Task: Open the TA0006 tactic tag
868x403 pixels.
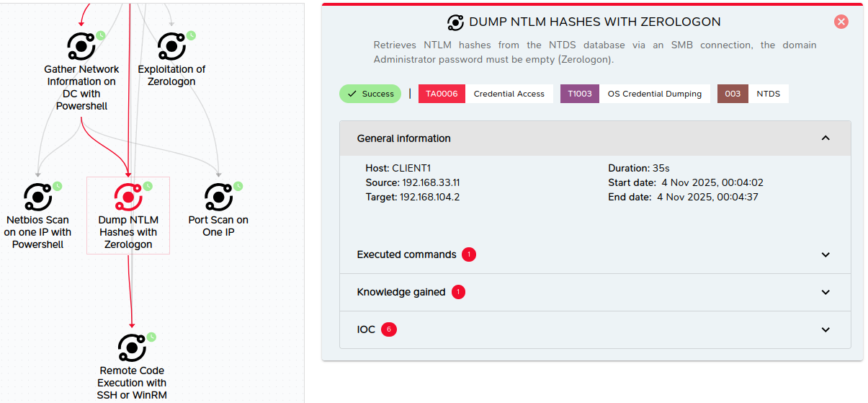Action: 442,94
